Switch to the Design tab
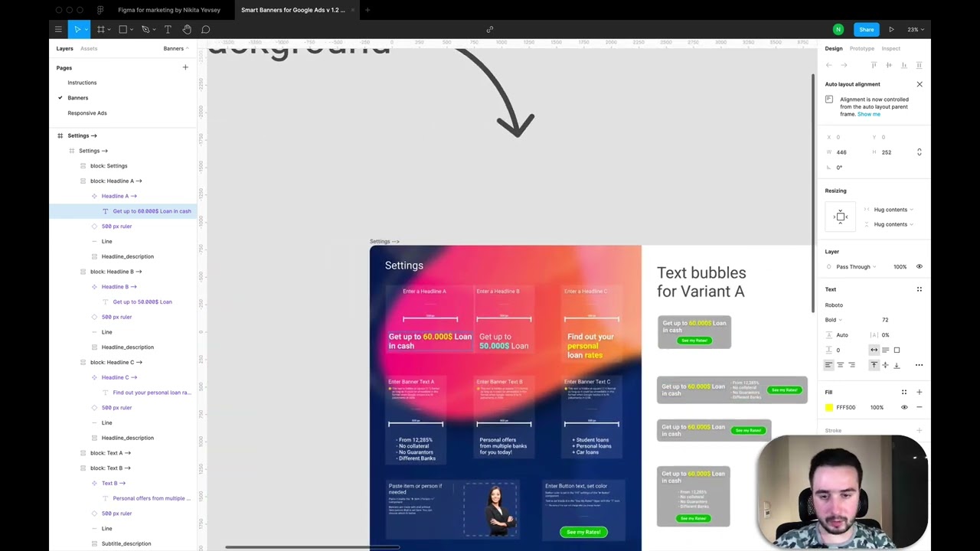The width and height of the screenshot is (980, 551). (834, 48)
